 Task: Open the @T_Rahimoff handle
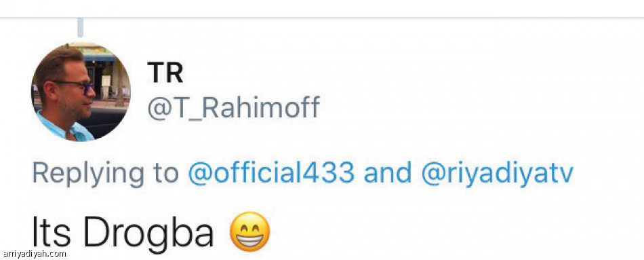tap(233, 108)
